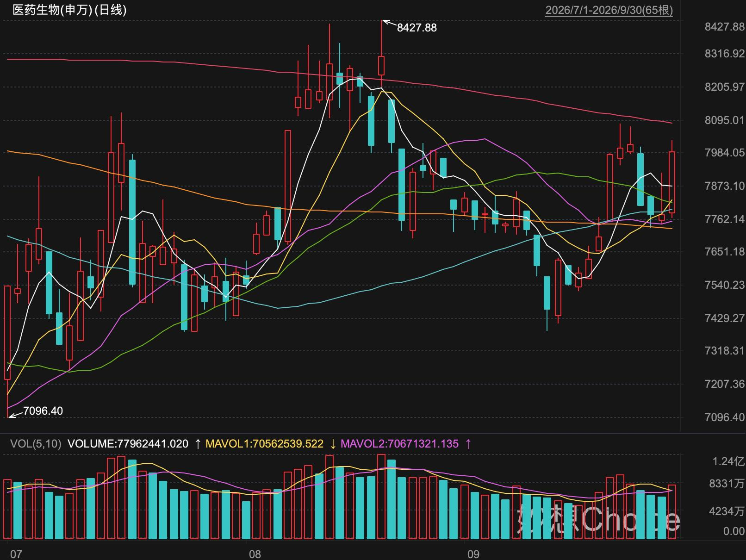Click the 7429.27 price axis label
This screenshot has height=560, width=746.
(725, 318)
